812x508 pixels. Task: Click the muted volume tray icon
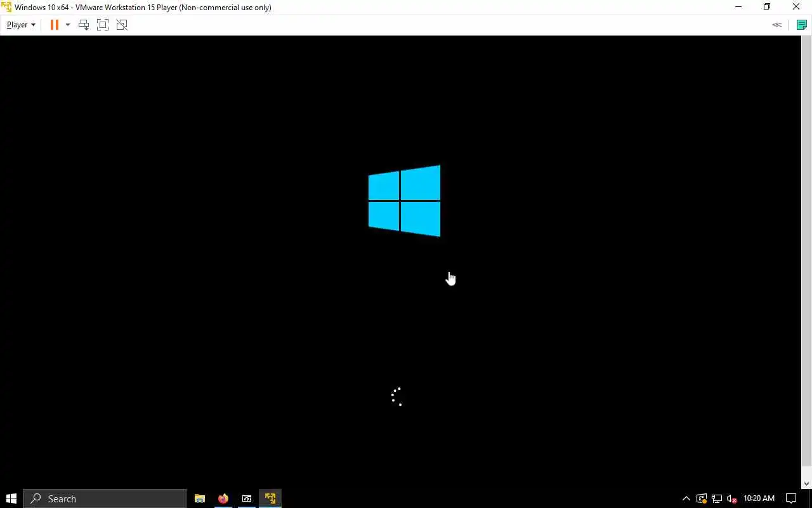pos(732,498)
